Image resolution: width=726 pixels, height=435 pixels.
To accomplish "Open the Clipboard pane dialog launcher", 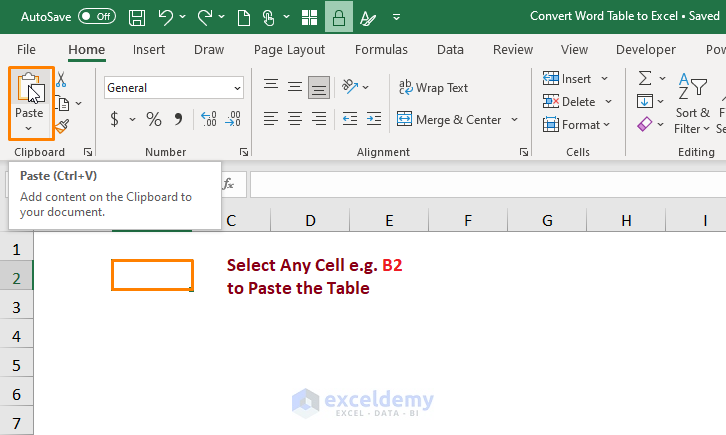I will (x=88, y=152).
